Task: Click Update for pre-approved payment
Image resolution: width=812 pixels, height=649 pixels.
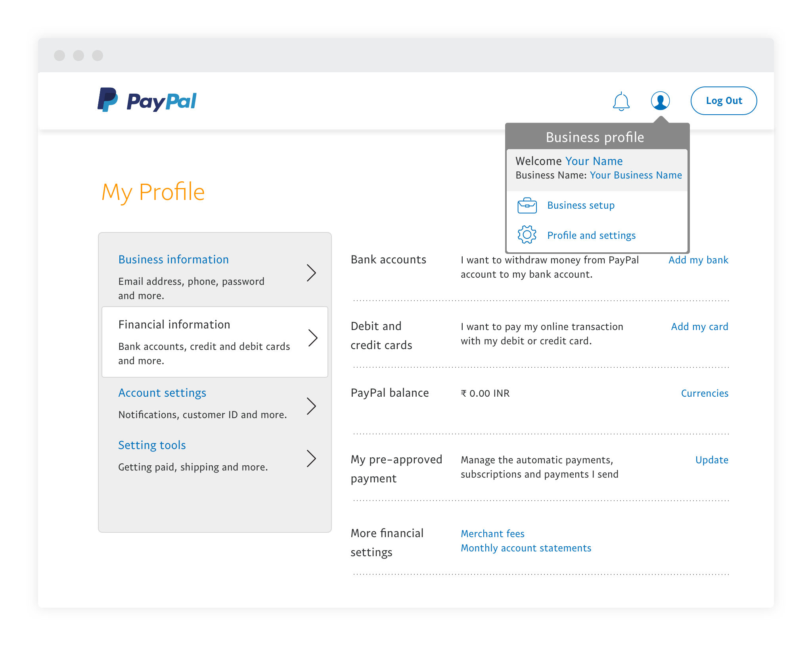Action: tap(711, 459)
